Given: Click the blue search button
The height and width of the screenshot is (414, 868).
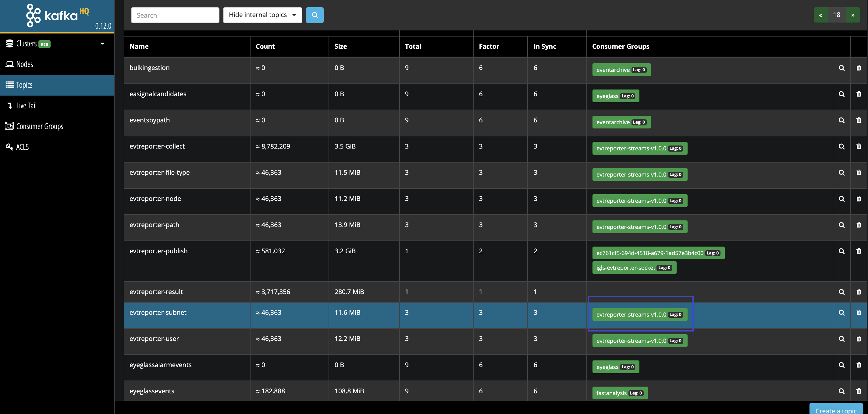Looking at the screenshot, I should coord(315,15).
